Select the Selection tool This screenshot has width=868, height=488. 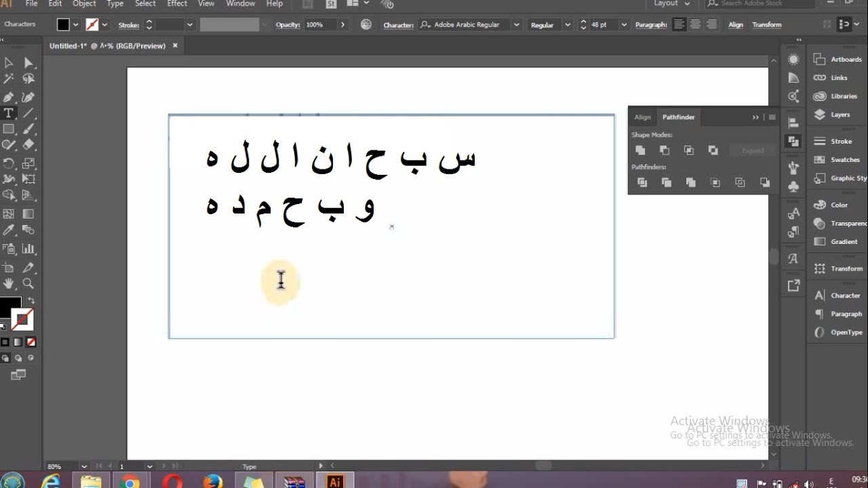point(9,62)
